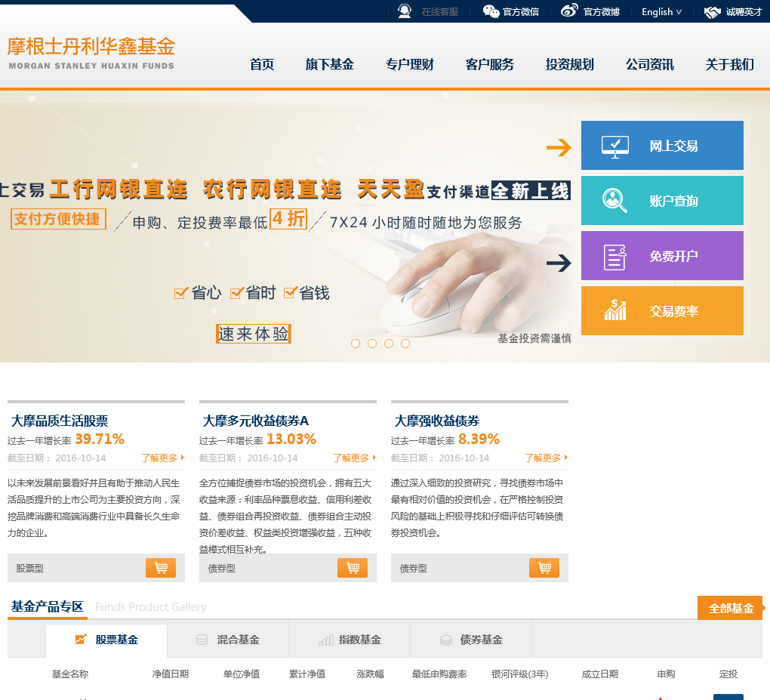The width and height of the screenshot is (770, 700).
Task: Click the official WeChat icon
Action: (491, 11)
